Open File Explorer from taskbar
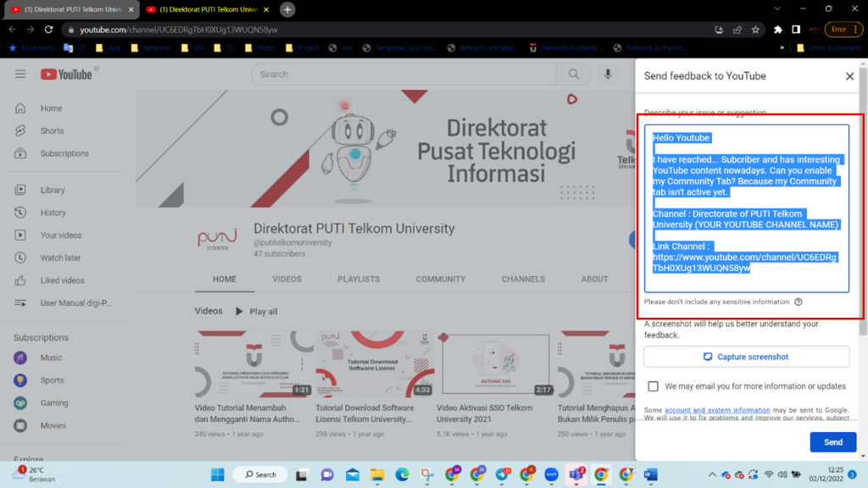Viewport: 868px width, 488px height. click(377, 474)
